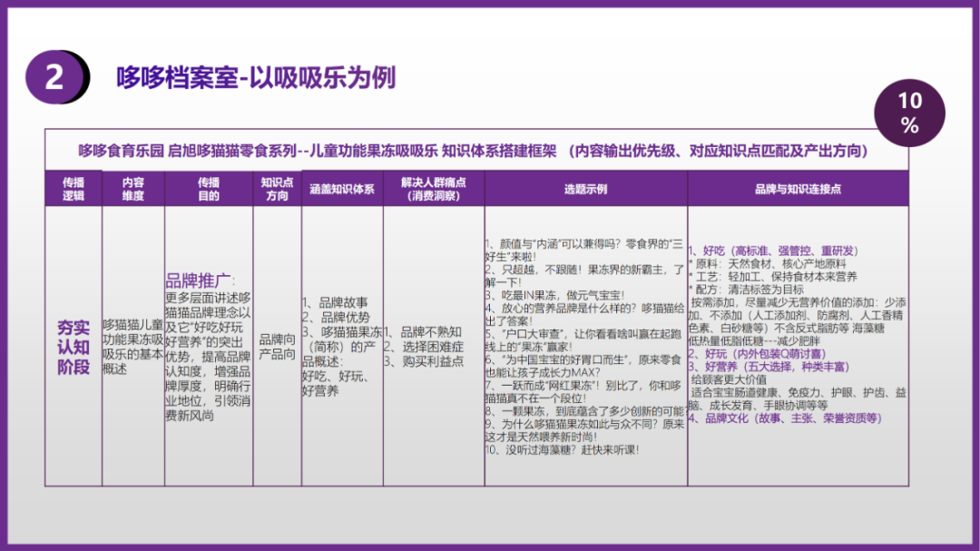
Task: Select the line 工艺：轻加工、保持食材本来营养
Action: click(773, 277)
